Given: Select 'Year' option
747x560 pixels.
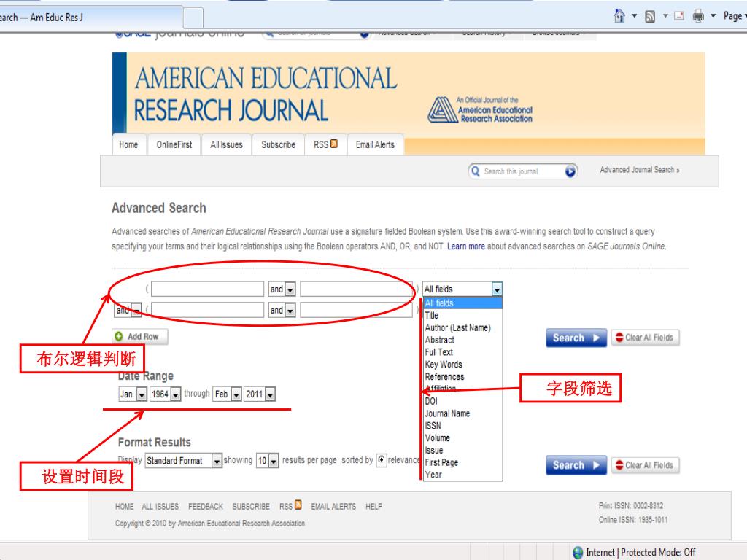Looking at the screenshot, I should (x=463, y=475).
